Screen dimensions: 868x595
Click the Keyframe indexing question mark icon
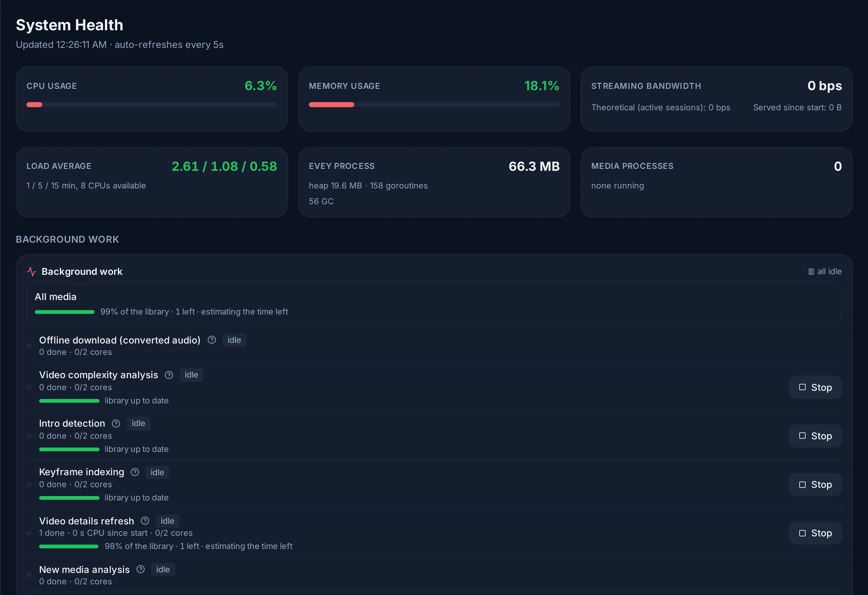(x=135, y=472)
